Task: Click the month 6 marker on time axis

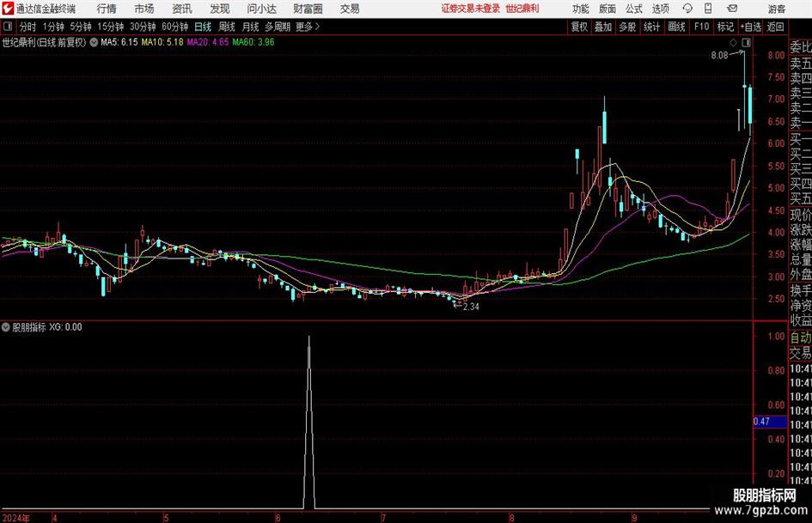Action: click(x=278, y=518)
